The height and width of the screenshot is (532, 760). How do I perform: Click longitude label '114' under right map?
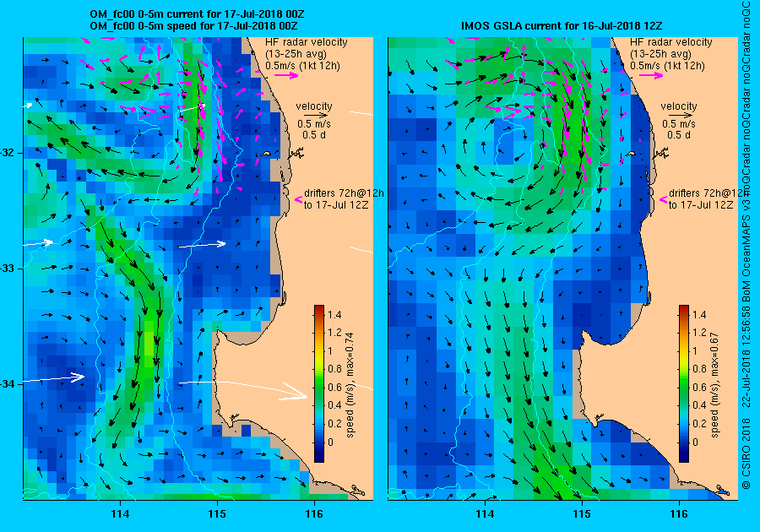coord(485,514)
